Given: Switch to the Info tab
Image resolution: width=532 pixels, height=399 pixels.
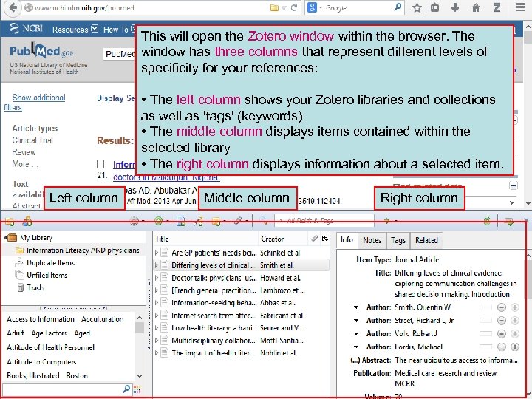Looking at the screenshot, I should pos(347,240).
